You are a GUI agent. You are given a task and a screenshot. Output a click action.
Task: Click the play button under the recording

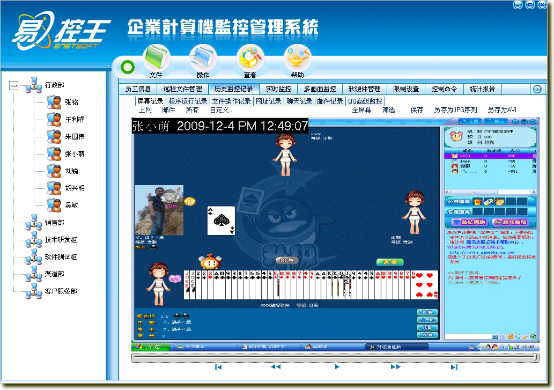tap(337, 367)
